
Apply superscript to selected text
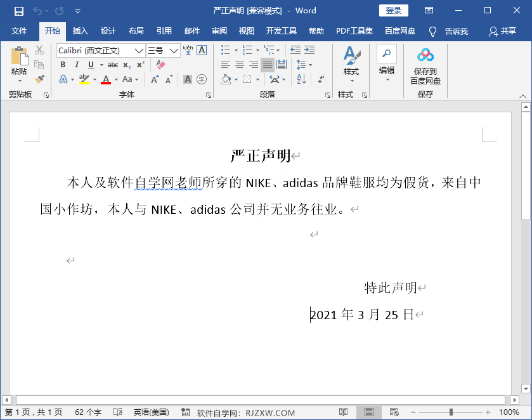tap(140, 64)
